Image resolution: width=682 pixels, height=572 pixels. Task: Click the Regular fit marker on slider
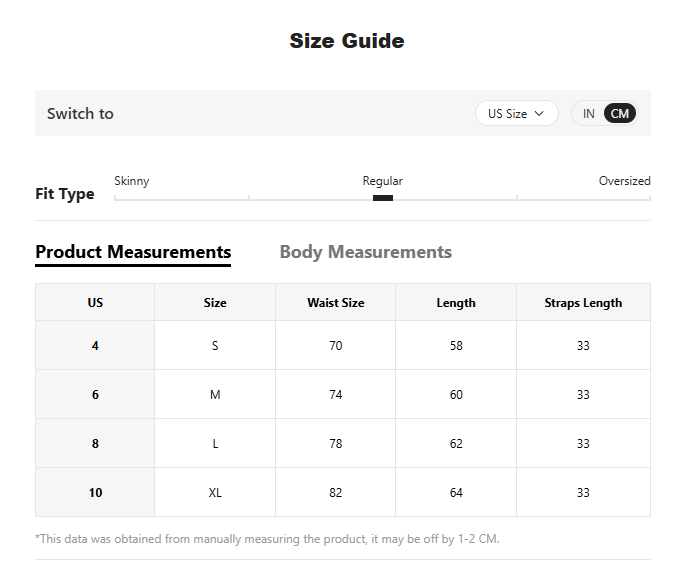click(383, 198)
